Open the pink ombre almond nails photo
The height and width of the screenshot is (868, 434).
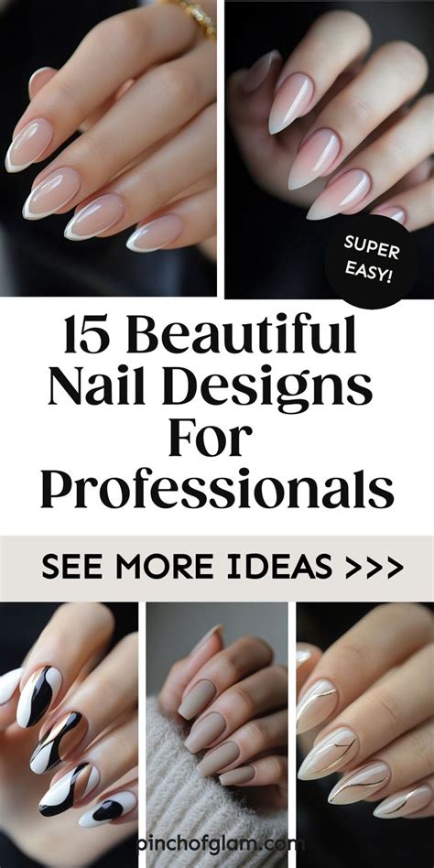point(330,148)
